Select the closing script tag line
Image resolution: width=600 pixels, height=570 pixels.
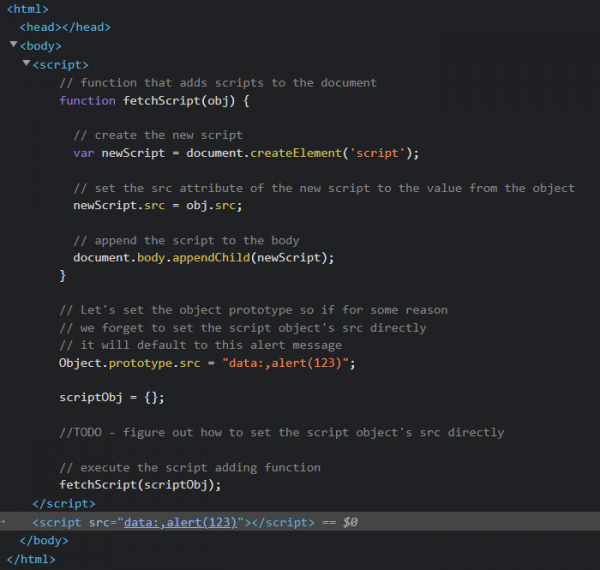click(64, 503)
